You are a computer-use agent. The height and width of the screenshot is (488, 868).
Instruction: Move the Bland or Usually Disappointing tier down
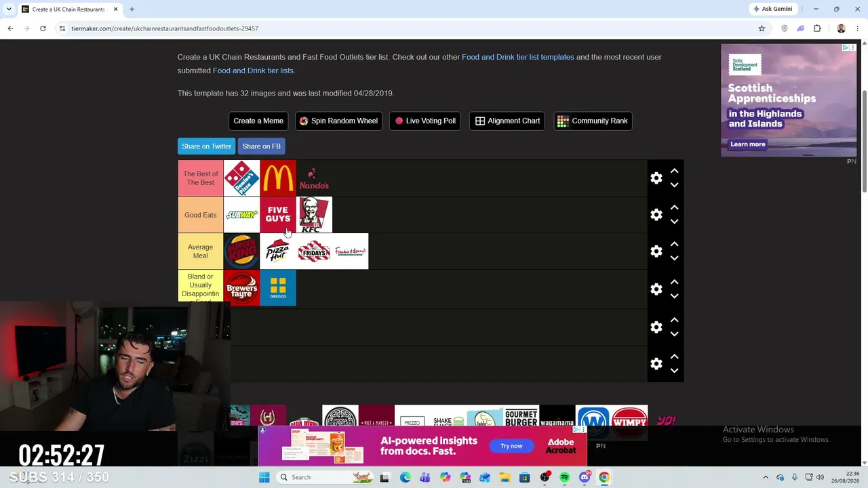click(674, 296)
